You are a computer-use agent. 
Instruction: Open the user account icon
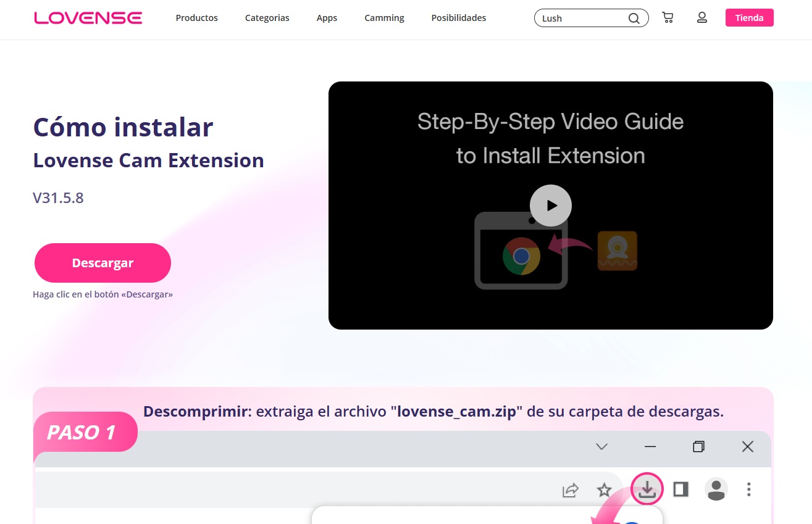tap(701, 18)
